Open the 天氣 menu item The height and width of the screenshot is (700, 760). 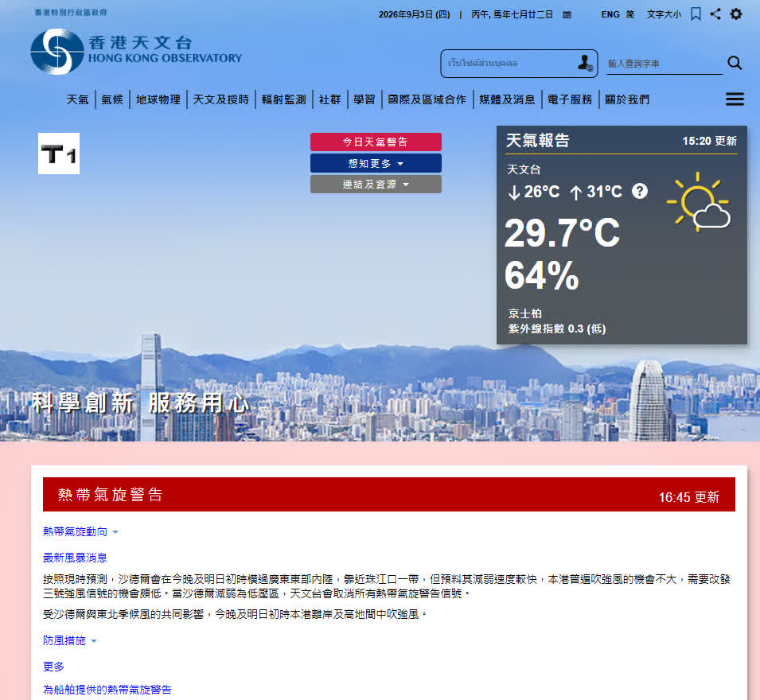pos(77,99)
